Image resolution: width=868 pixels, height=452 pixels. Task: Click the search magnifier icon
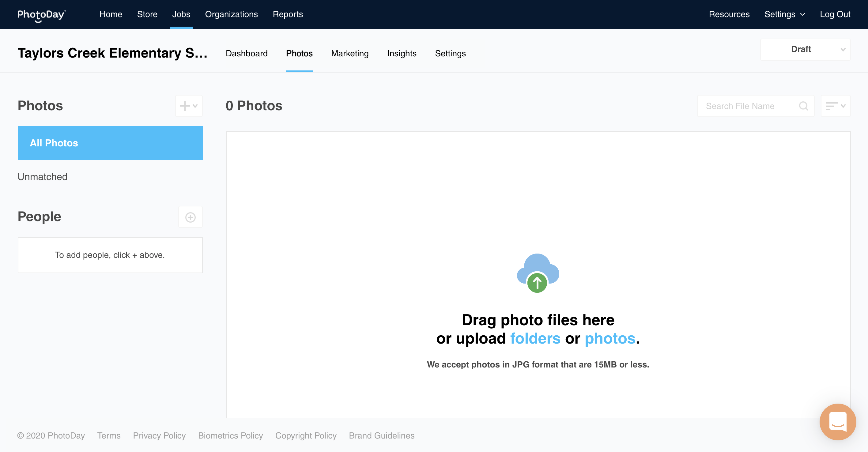[x=803, y=106]
